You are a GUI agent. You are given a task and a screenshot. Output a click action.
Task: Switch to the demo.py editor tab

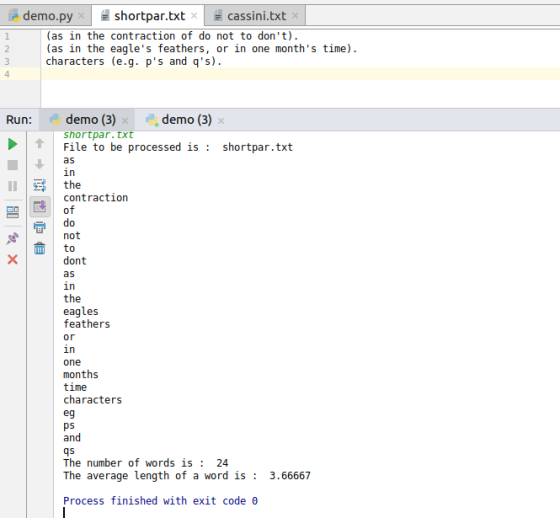point(46,16)
